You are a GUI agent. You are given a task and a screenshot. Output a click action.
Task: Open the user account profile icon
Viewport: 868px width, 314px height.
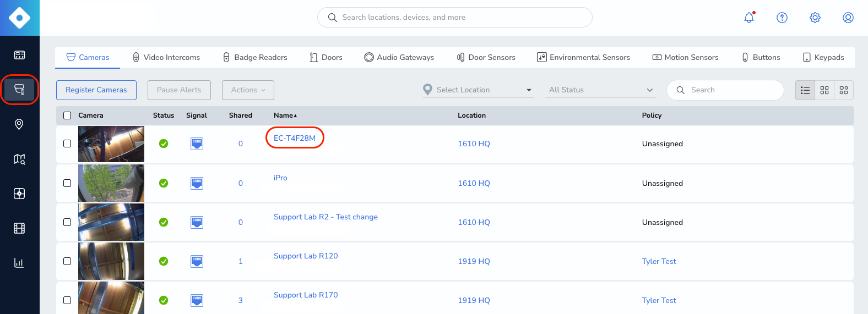(848, 18)
